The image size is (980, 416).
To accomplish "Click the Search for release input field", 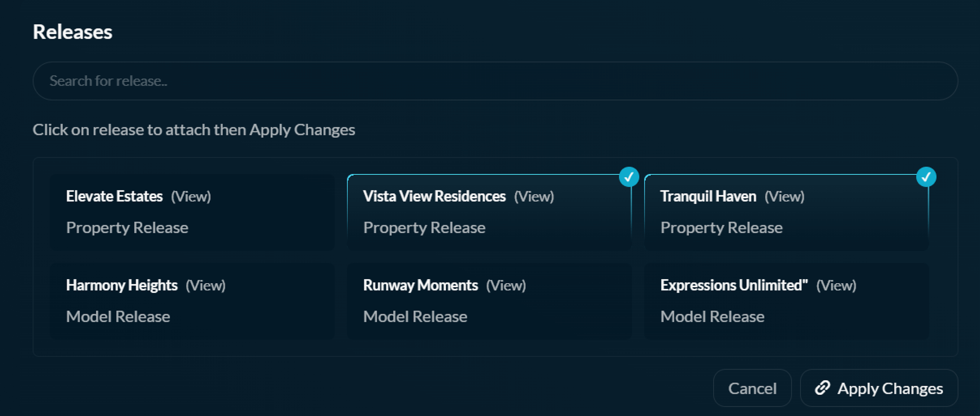I will (495, 81).
